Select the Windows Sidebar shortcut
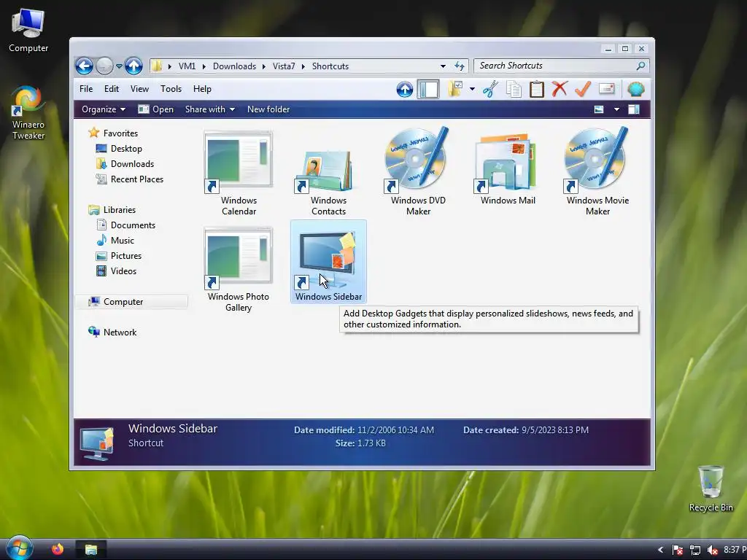The image size is (747, 560). tap(328, 262)
